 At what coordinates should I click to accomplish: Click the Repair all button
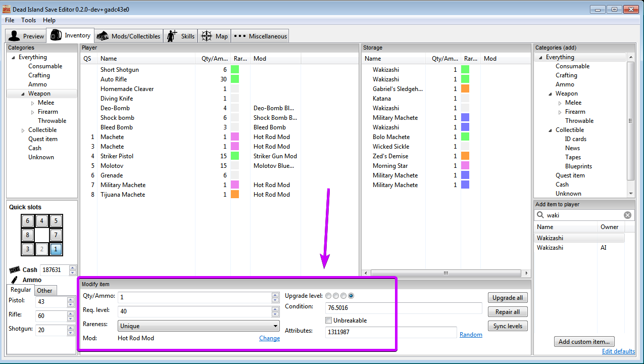coord(508,312)
